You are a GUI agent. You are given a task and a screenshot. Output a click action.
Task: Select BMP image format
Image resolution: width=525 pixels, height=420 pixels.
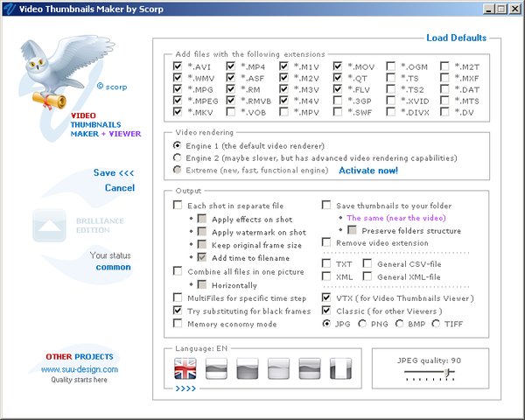(x=399, y=324)
